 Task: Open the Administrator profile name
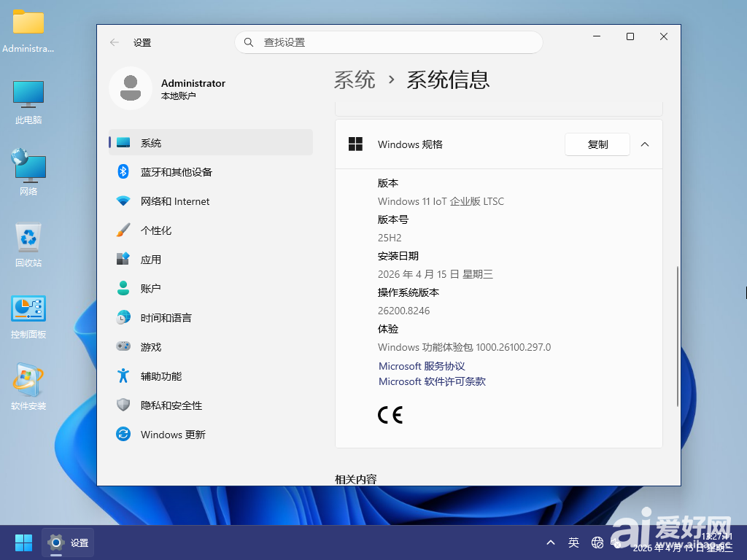coord(193,83)
